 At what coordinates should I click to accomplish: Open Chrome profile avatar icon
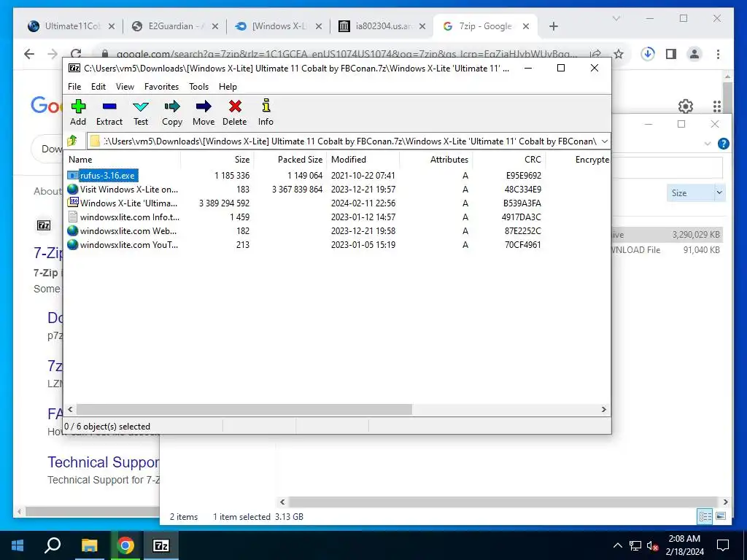coord(694,54)
